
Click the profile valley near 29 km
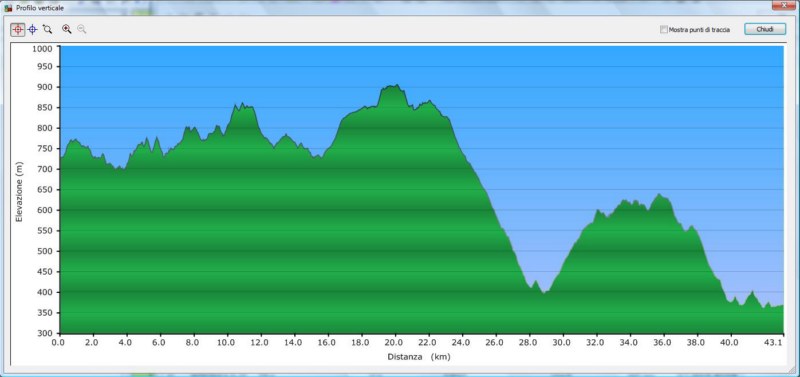coord(544,292)
